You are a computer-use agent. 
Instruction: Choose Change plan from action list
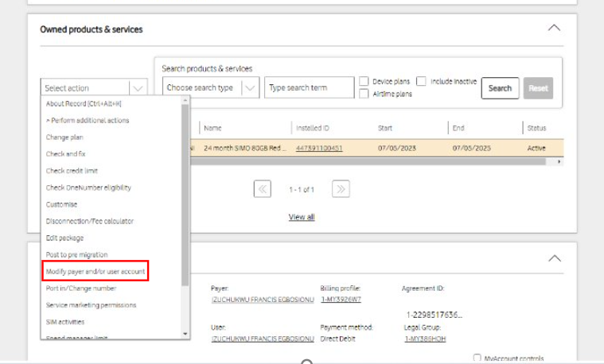click(64, 137)
